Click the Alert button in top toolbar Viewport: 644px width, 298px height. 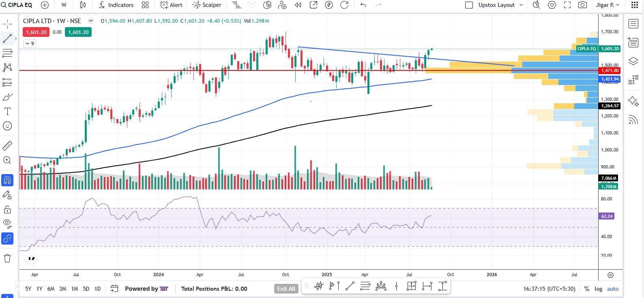pos(171,5)
